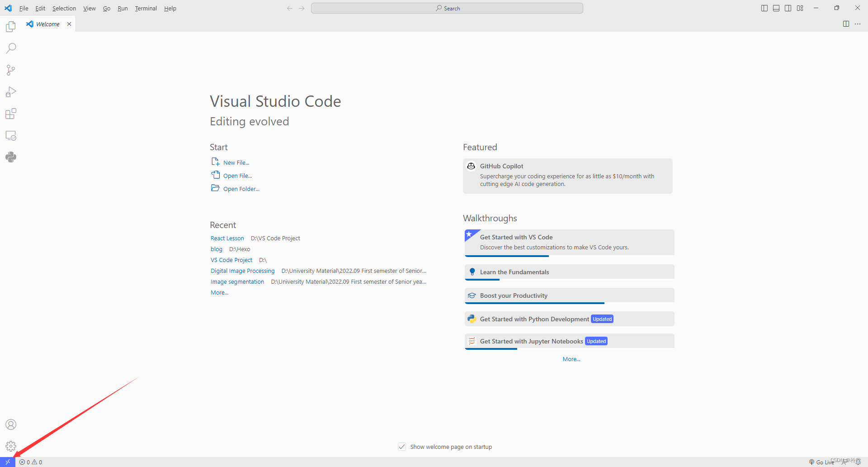The height and width of the screenshot is (467, 868).
Task: Click the New File icon
Action: pyautogui.click(x=215, y=162)
